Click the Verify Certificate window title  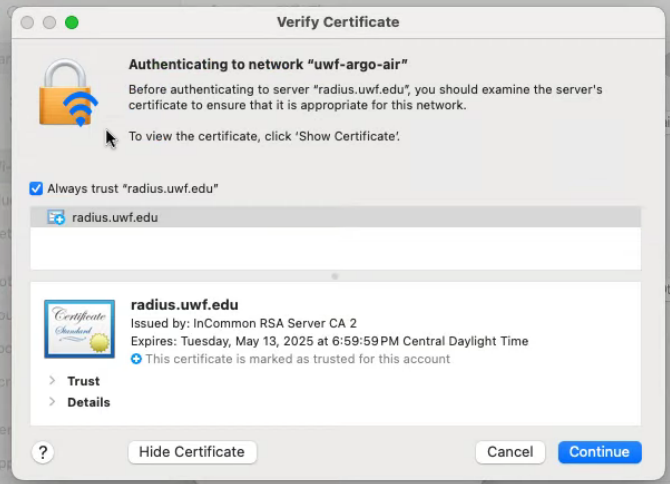point(338,22)
